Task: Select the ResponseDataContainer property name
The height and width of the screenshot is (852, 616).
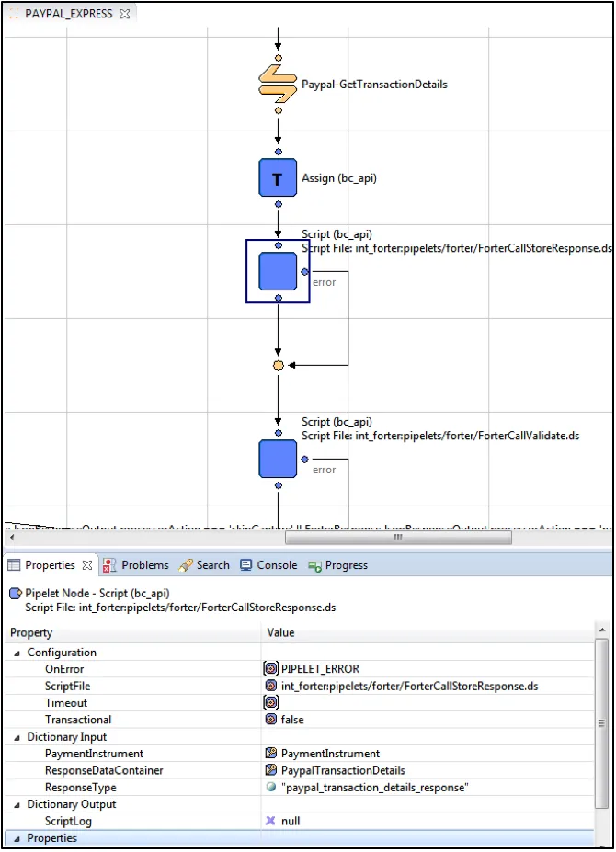Action: click(x=104, y=770)
